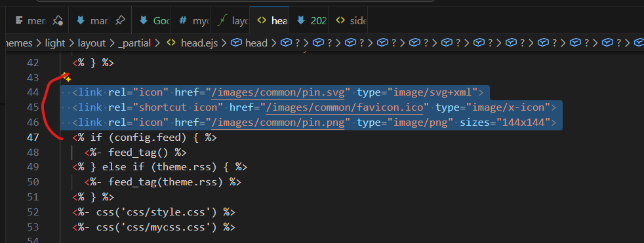Click 'feed_tag(theme.rss)' on line 50
Image resolution: width=644 pixels, height=243 pixels.
(x=166, y=182)
